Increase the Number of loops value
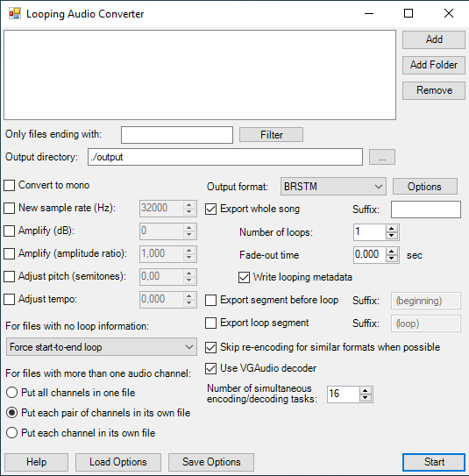 click(392, 229)
